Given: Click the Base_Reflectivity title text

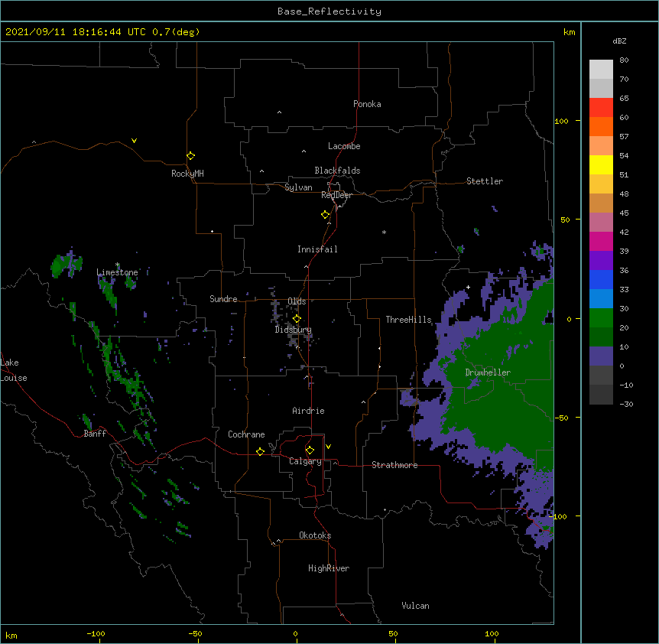Looking at the screenshot, I should tap(329, 11).
